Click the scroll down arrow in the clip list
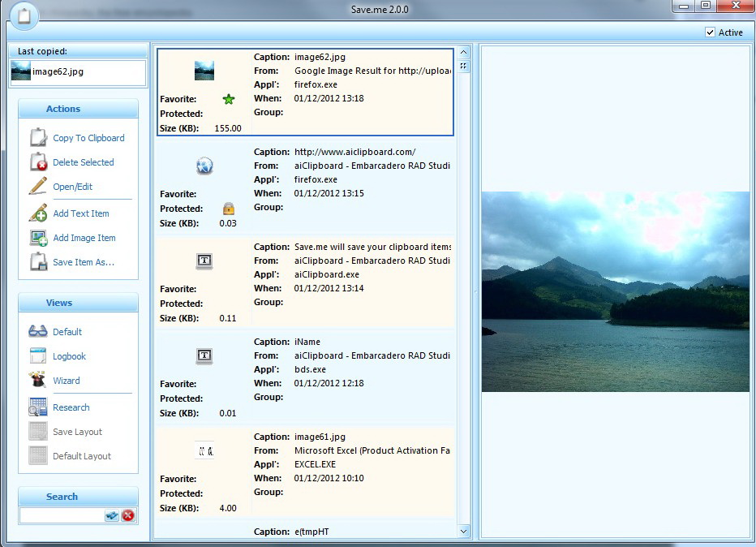 pyautogui.click(x=464, y=531)
